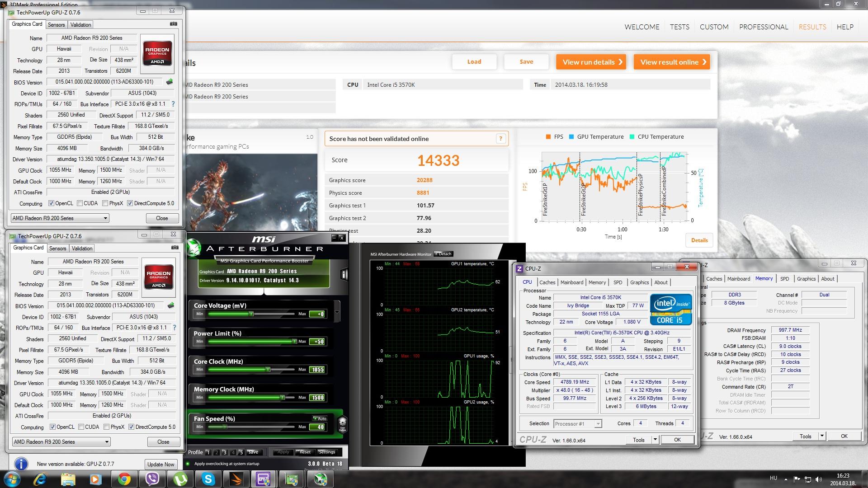Screen dimensions: 868x488
Task: Toggle PhysX checkbox in bottom GPU-Z
Action: [106, 427]
